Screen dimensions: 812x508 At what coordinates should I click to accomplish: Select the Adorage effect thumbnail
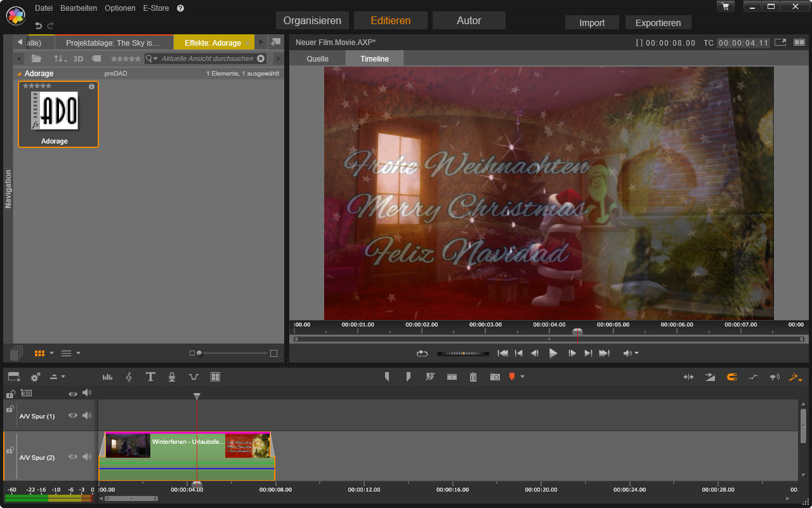coord(58,114)
